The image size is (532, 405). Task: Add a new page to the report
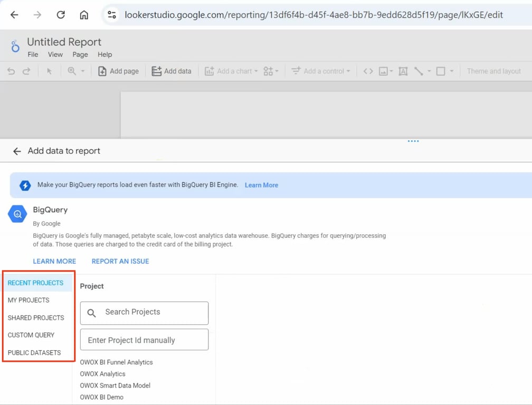tap(118, 71)
